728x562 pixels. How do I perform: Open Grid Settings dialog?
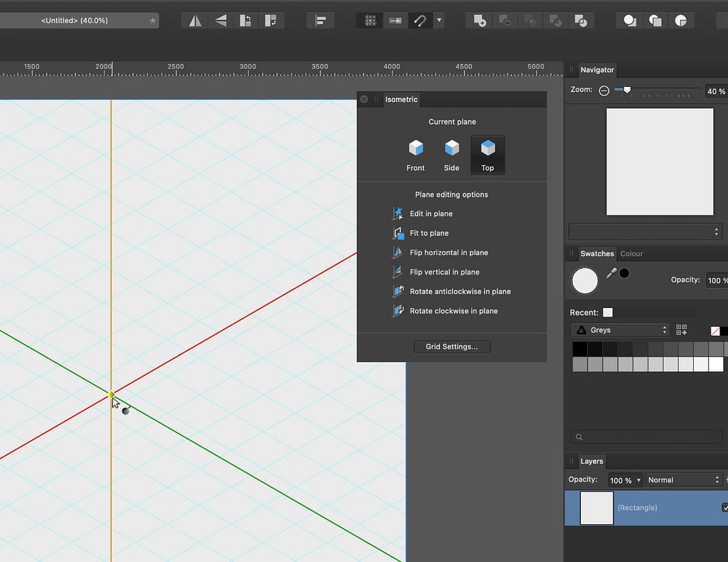coord(451,347)
